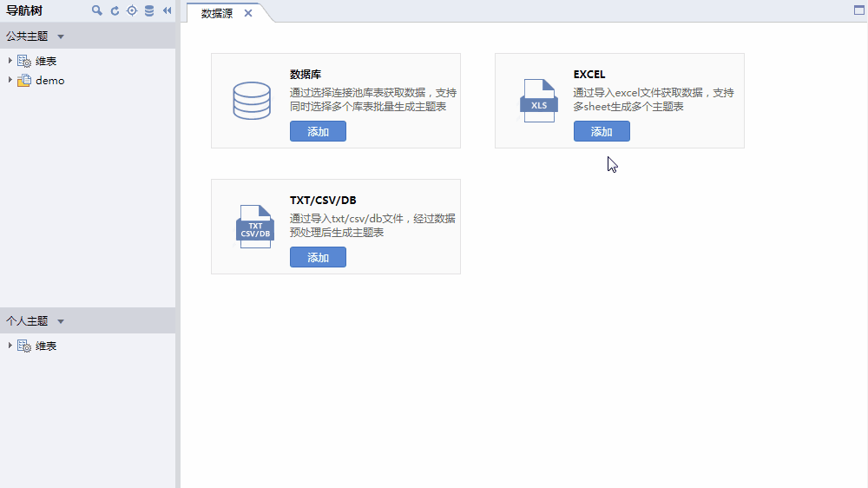Collapse the navigation tree panel with double-arrow icon
This screenshot has width=868, height=488.
pyautogui.click(x=168, y=10)
